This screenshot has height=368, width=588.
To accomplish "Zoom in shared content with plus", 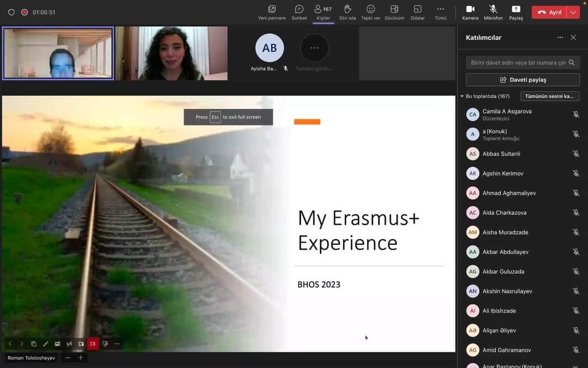I will tap(80, 358).
